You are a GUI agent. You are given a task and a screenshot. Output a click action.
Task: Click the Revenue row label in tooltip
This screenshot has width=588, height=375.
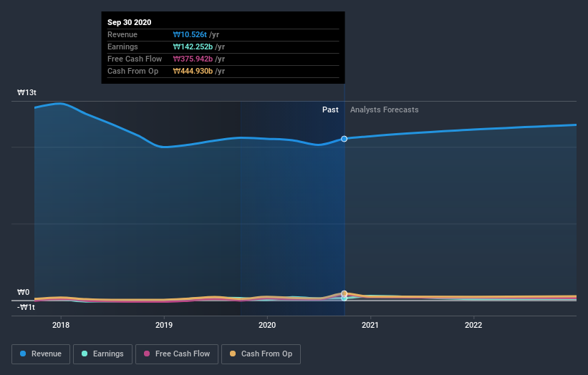click(x=122, y=34)
